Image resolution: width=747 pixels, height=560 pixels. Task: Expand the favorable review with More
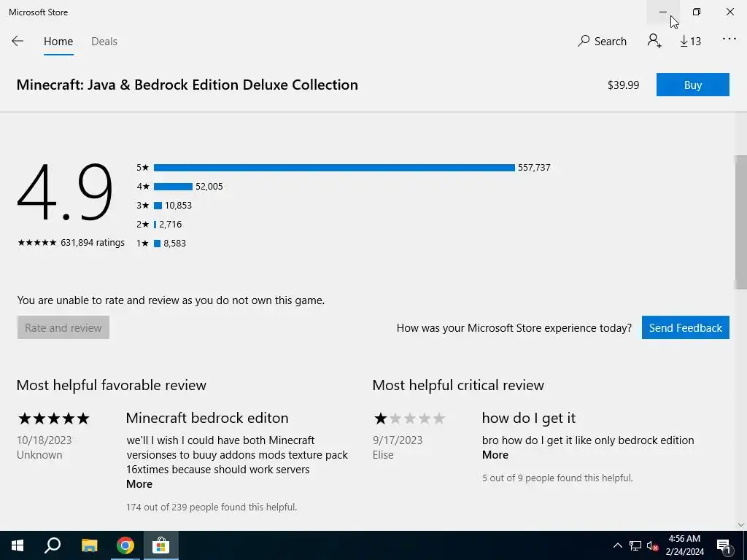point(139,484)
